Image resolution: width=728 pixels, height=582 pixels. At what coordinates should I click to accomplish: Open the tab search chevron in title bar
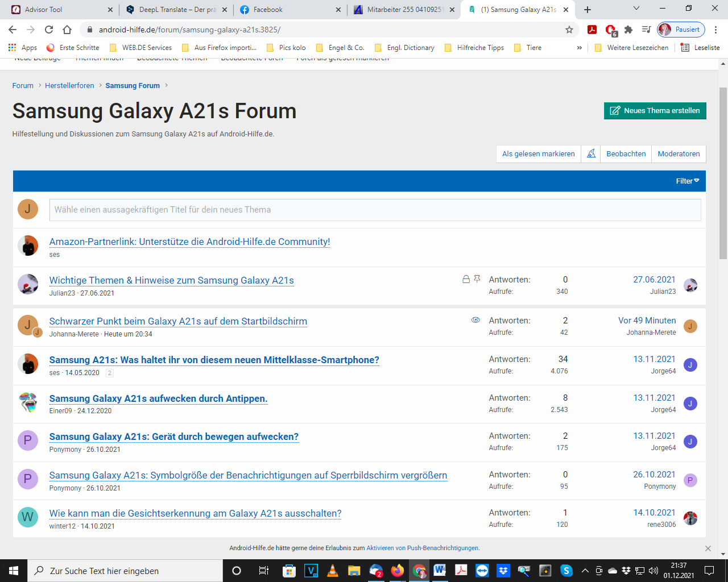636,9
